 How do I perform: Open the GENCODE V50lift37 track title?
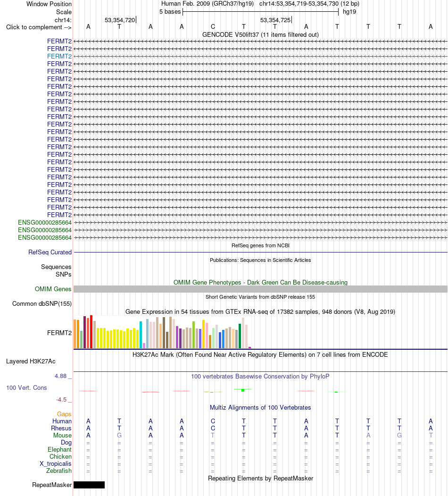[260, 34]
